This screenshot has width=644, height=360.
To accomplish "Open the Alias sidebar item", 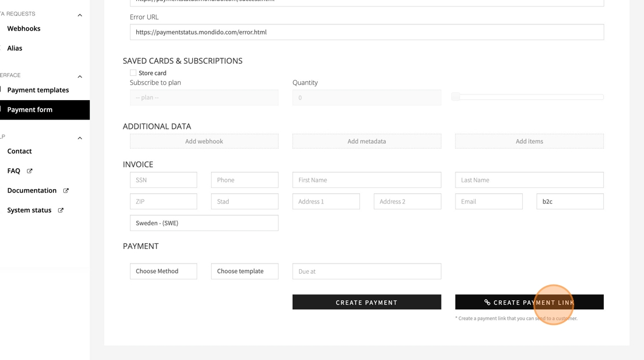I will [15, 48].
